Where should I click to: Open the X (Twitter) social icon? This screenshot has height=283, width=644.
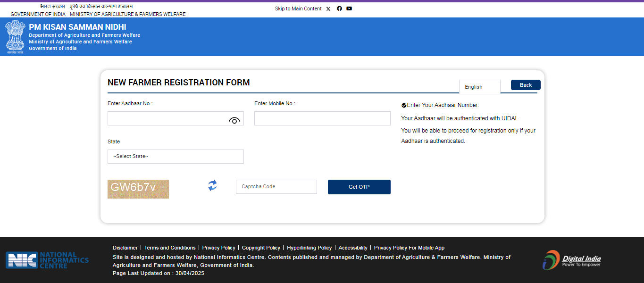pos(328,9)
